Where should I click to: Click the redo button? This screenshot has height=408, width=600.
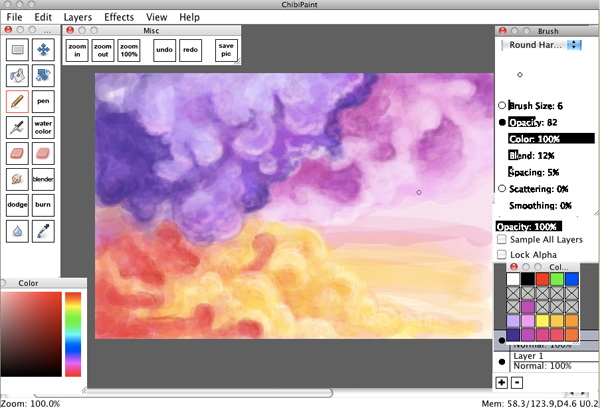pyautogui.click(x=191, y=50)
